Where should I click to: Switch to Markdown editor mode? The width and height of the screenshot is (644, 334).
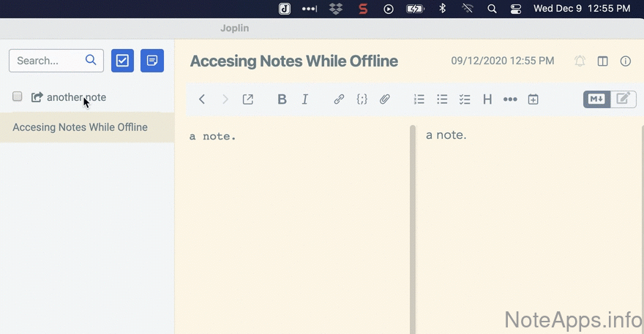pyautogui.click(x=596, y=99)
